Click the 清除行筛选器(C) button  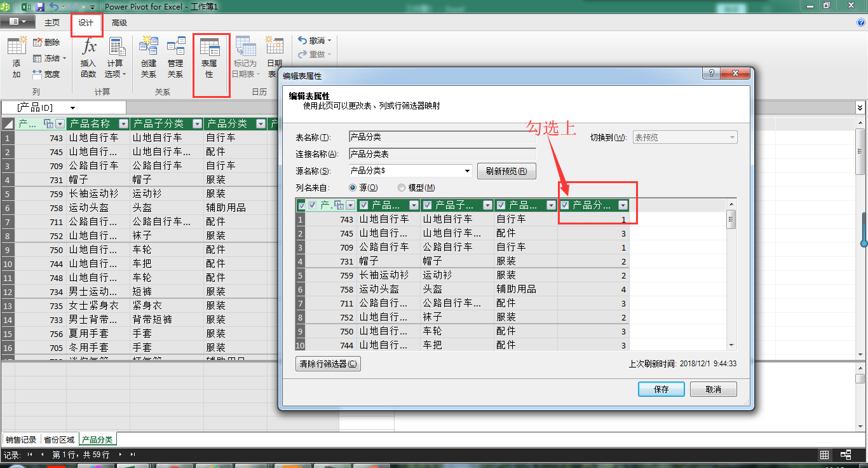[x=329, y=364]
